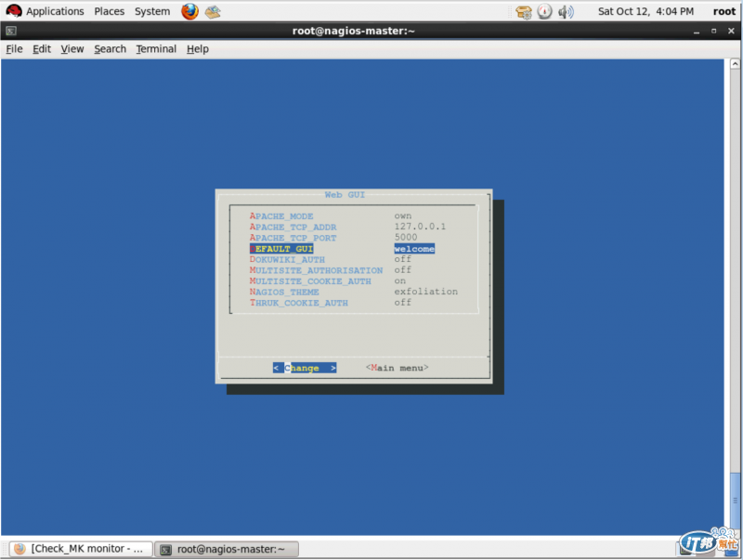Screen dimensions: 743x560
Task: Maximize the terminal window
Action: pyautogui.click(x=713, y=32)
